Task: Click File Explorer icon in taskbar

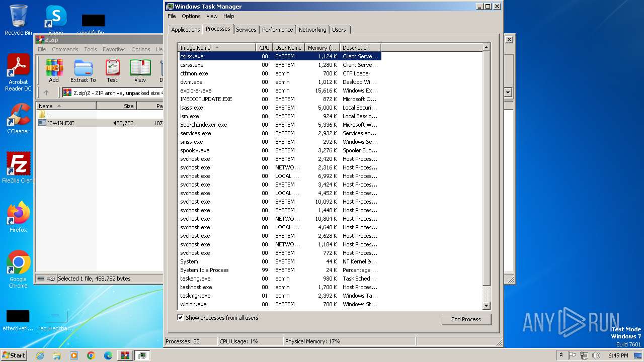Action: [x=57, y=355]
